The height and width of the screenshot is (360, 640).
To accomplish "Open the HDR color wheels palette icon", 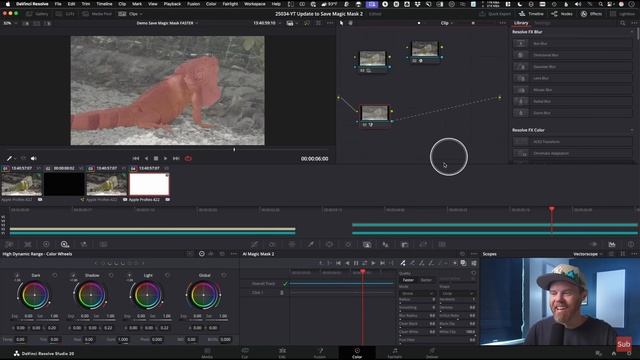I will coord(65,244).
